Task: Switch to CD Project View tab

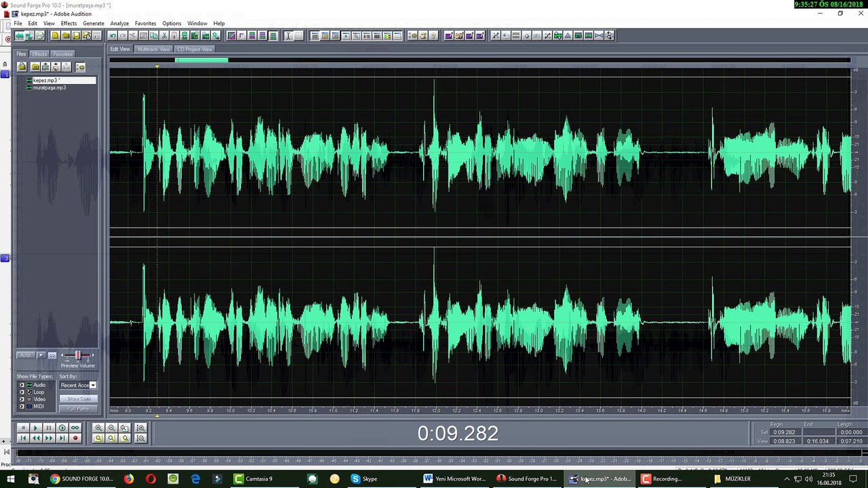Action: tap(195, 49)
